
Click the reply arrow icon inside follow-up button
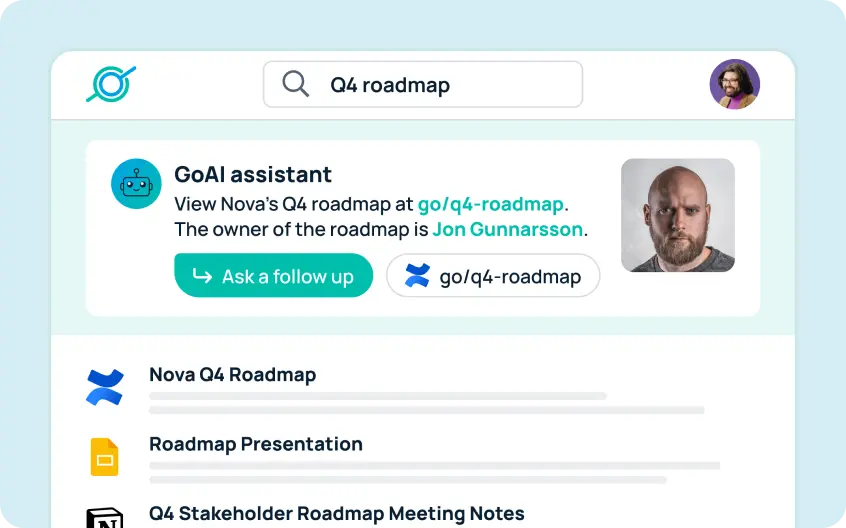click(202, 276)
